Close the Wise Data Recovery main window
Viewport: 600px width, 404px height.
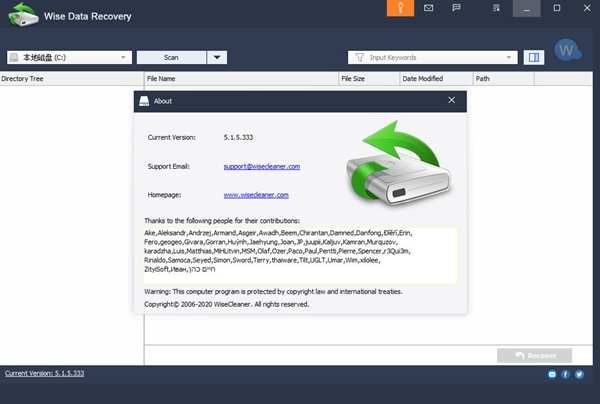(587, 8)
